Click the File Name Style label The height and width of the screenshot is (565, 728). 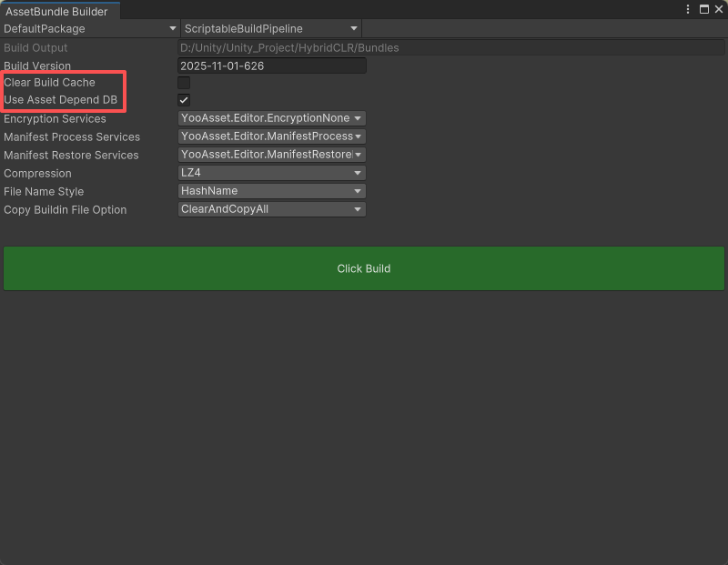pyautogui.click(x=44, y=191)
